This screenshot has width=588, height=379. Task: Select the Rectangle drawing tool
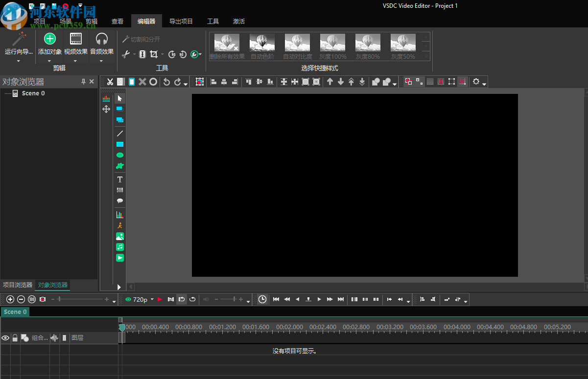(119, 144)
